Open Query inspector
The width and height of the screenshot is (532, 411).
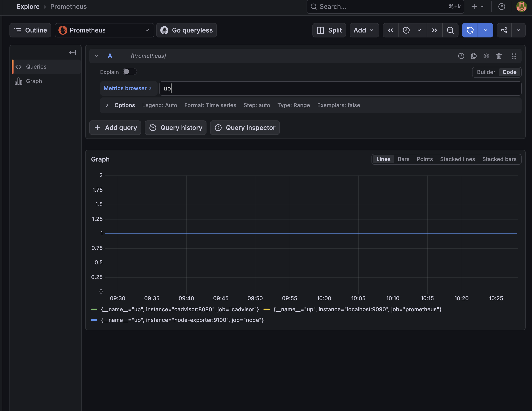pos(245,128)
